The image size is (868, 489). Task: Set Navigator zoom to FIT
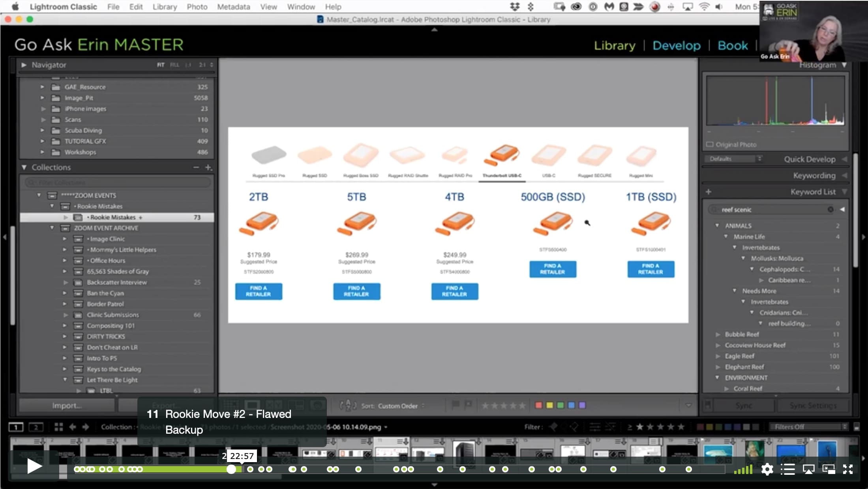coord(161,65)
